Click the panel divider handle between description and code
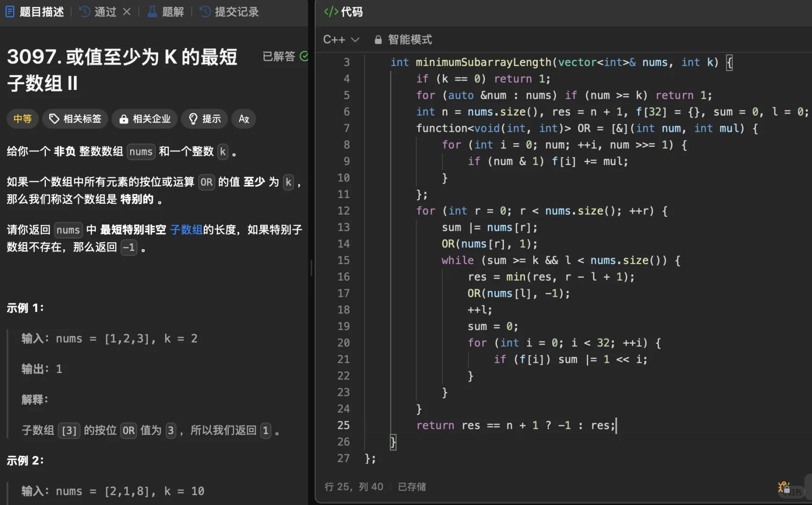This screenshot has height=505, width=812. (x=311, y=268)
